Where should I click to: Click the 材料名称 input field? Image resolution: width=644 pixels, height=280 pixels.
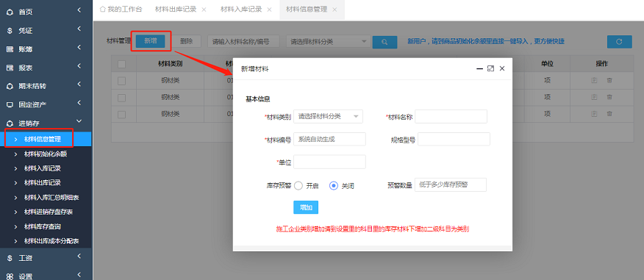pyautogui.click(x=451, y=116)
